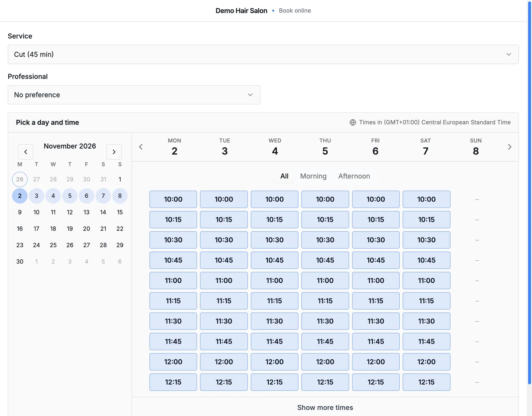
Task: Open the Service dropdown showing Cut (45 min)
Action: click(263, 55)
